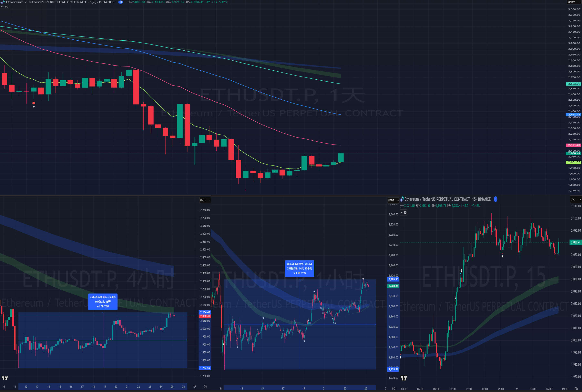Open time axis settings gear on 1-hour chart
Image resolution: width=582 pixels, height=392 pixels.
pos(394,388)
